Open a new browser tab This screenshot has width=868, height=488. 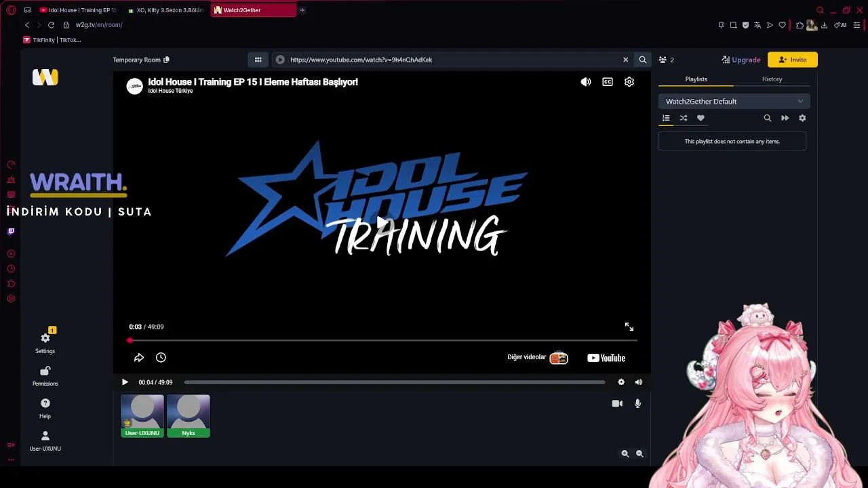(x=302, y=10)
